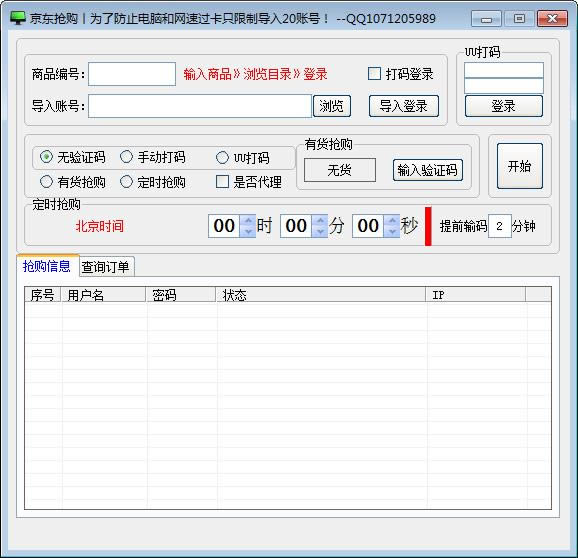
Task: Click the 序号 column header
Action: click(43, 294)
